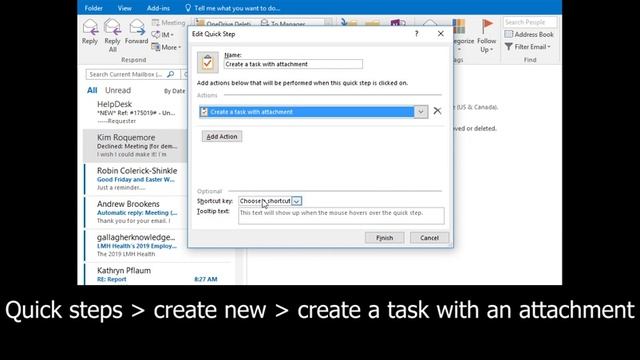Open the Add-ins ribbon tab
The width and height of the screenshot is (640, 360).
tap(158, 8)
